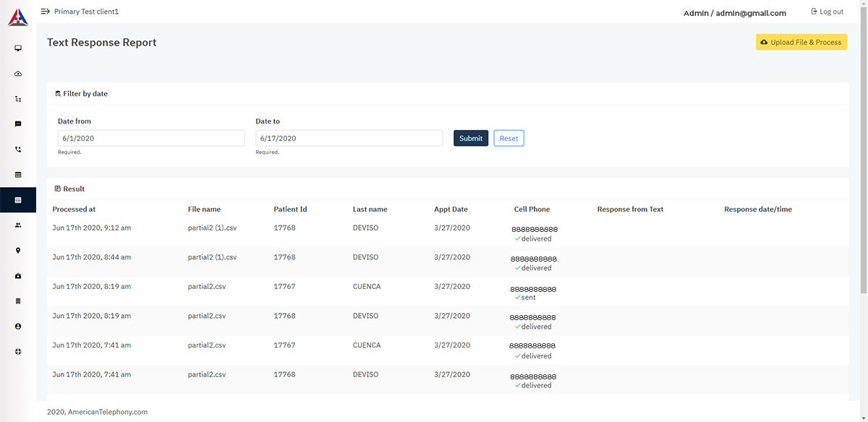
Task: Click the Log out icon
Action: (x=814, y=12)
